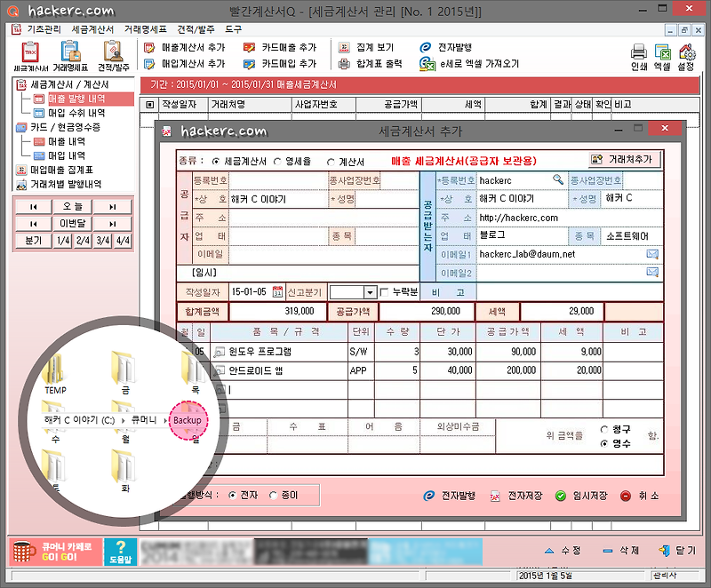Select 종이 issuance method radio
The image size is (711, 588).
(273, 495)
